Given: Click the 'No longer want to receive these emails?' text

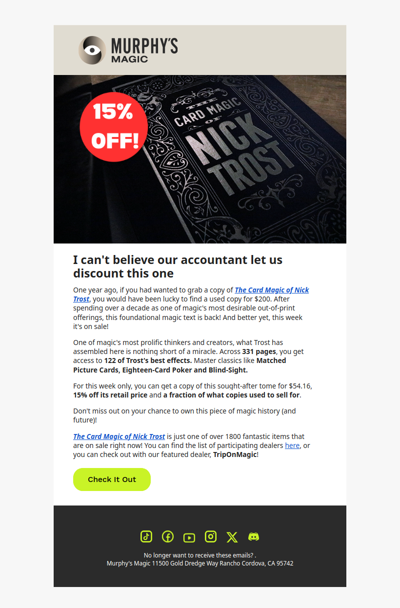Looking at the screenshot, I should point(198,555).
